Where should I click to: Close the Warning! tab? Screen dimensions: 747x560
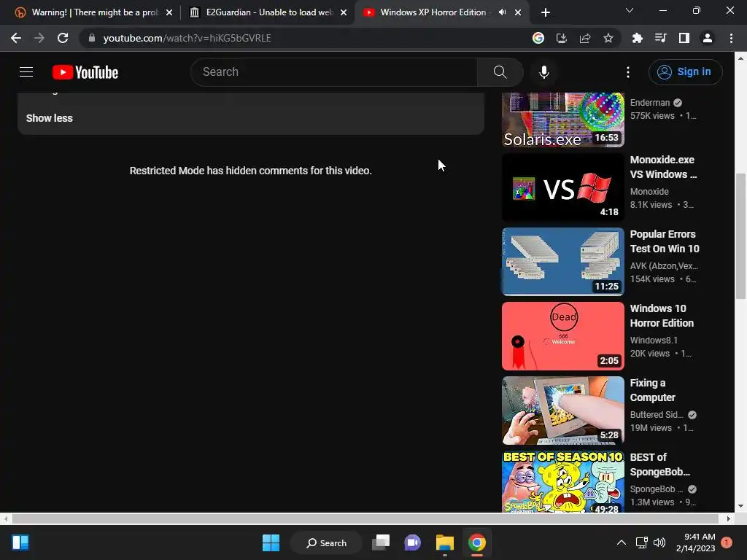[169, 12]
